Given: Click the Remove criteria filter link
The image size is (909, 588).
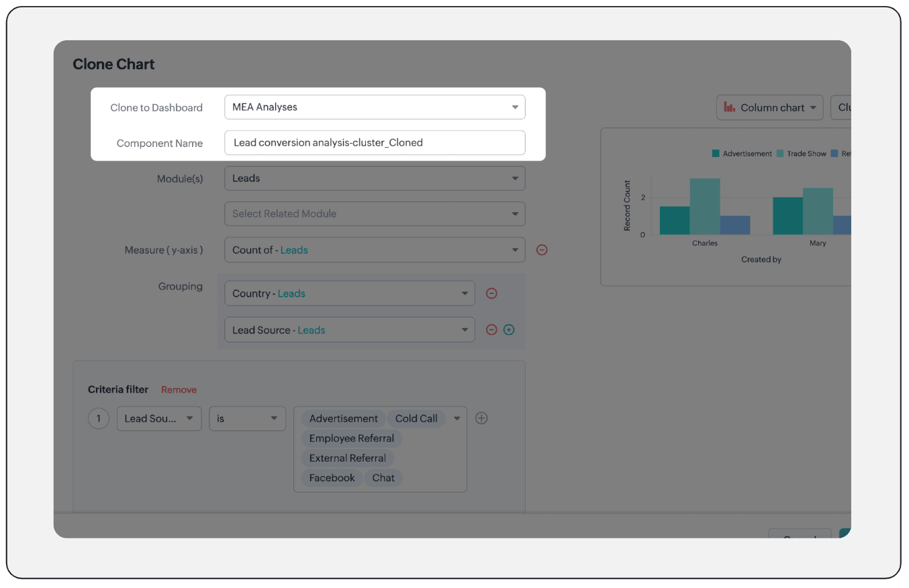Looking at the screenshot, I should (179, 390).
